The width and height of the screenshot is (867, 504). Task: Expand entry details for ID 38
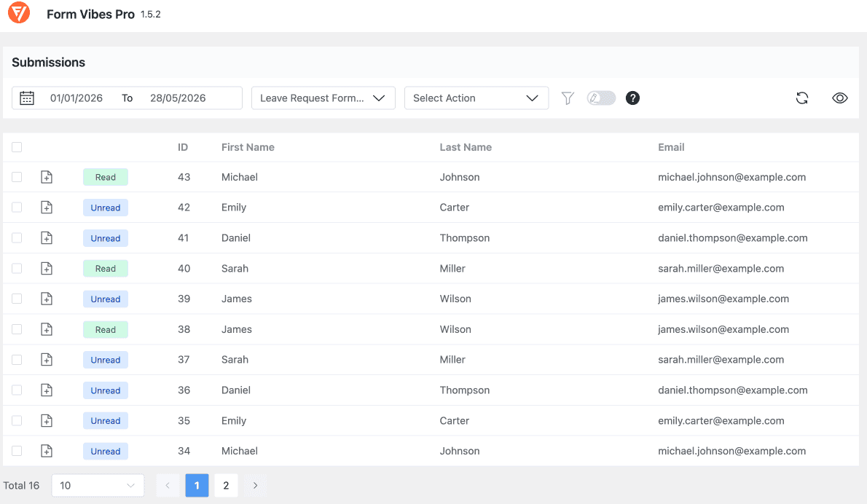[x=47, y=329]
